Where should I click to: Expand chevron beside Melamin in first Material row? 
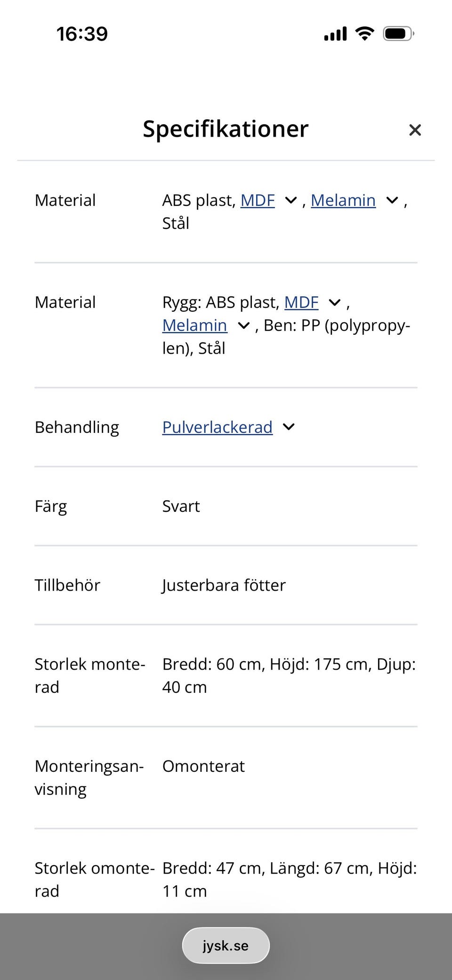(x=392, y=201)
